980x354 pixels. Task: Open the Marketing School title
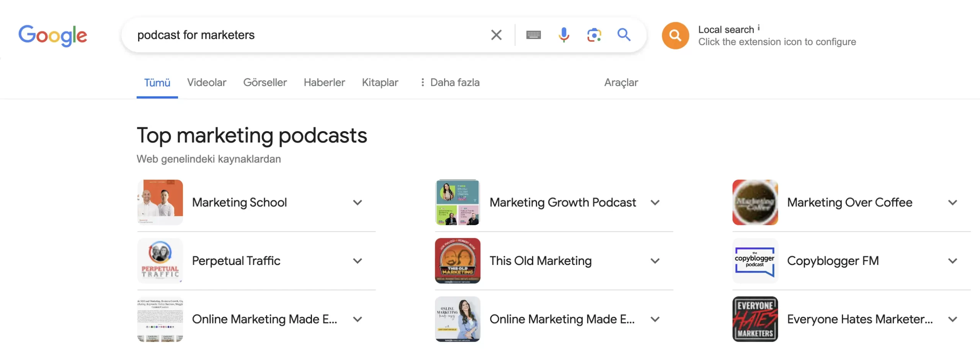239,203
